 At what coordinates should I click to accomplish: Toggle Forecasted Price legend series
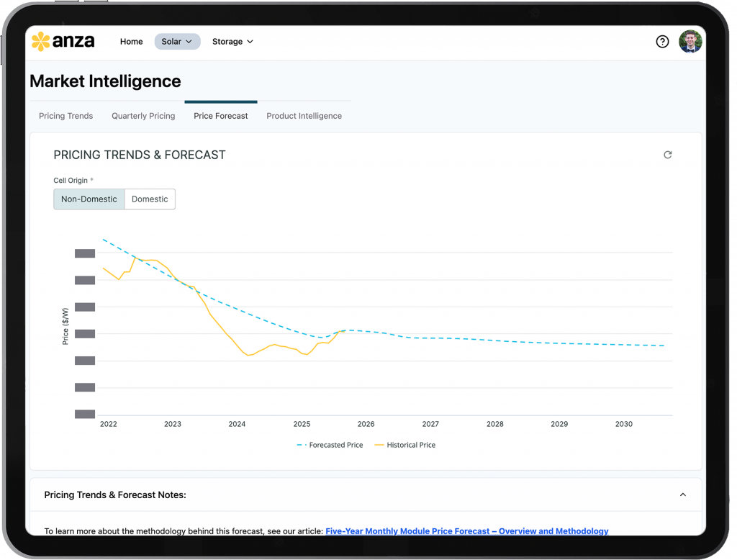tap(330, 445)
